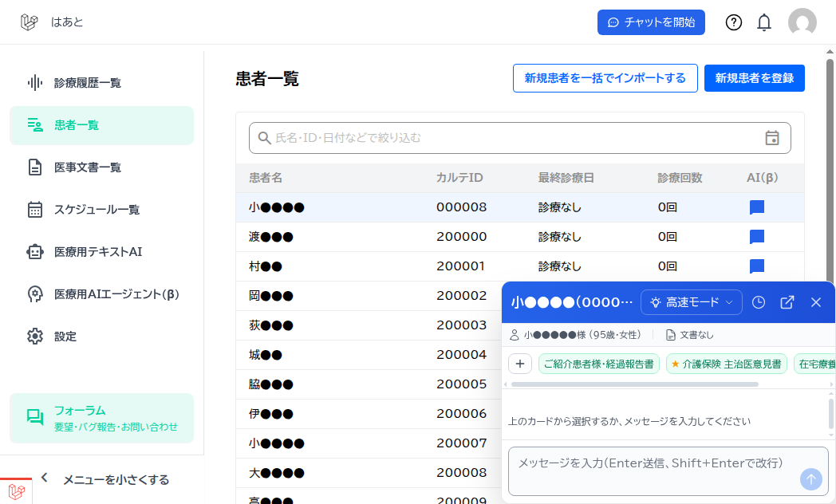The image size is (836, 504).
Task: Collapse the menu via メニューを小さくする
Action: click(114, 479)
